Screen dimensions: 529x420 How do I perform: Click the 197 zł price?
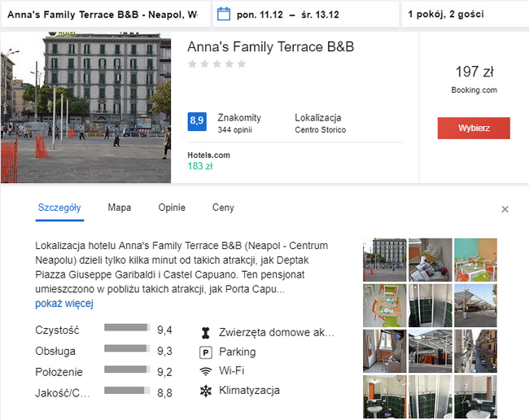coord(474,72)
